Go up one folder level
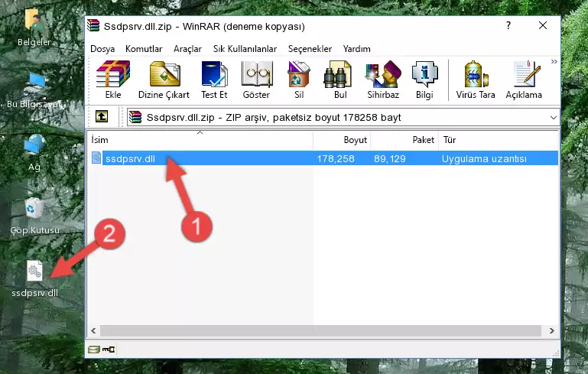Image resolution: width=588 pixels, height=374 pixels. pyautogui.click(x=102, y=117)
